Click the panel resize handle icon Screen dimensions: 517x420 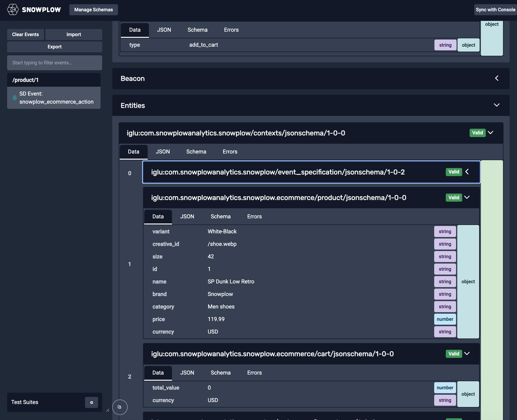point(108,410)
